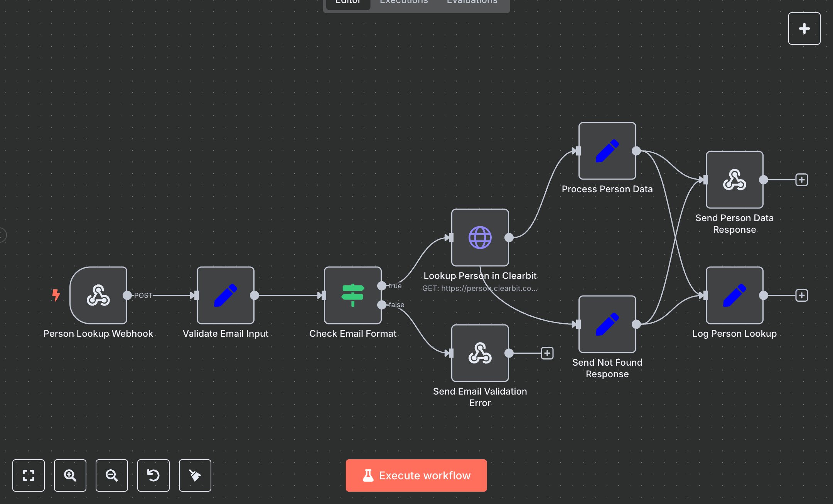Open the Send Not Found Response node
Image resolution: width=833 pixels, height=504 pixels.
pos(607,324)
